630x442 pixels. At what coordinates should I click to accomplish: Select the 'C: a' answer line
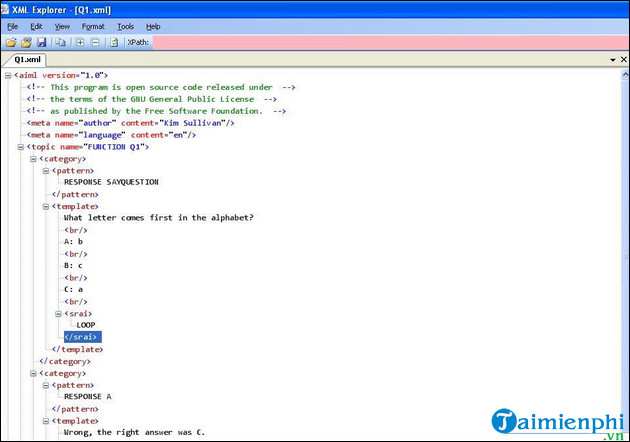pos(74,289)
